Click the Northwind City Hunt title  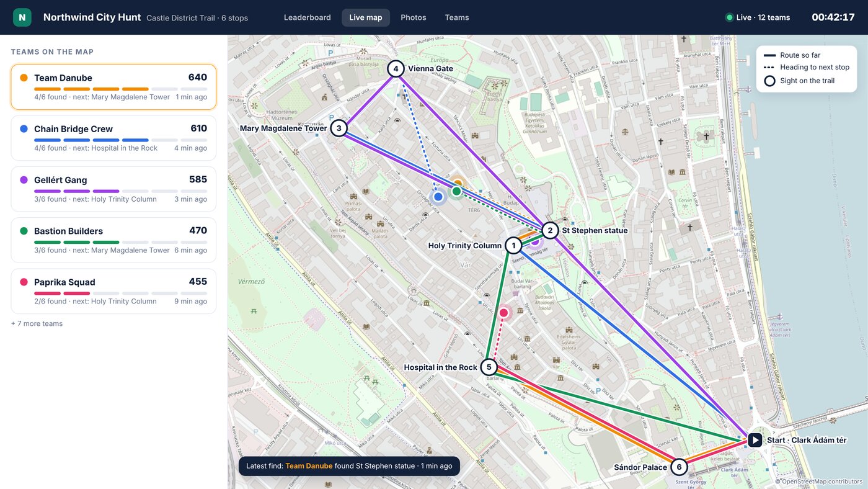coord(92,17)
